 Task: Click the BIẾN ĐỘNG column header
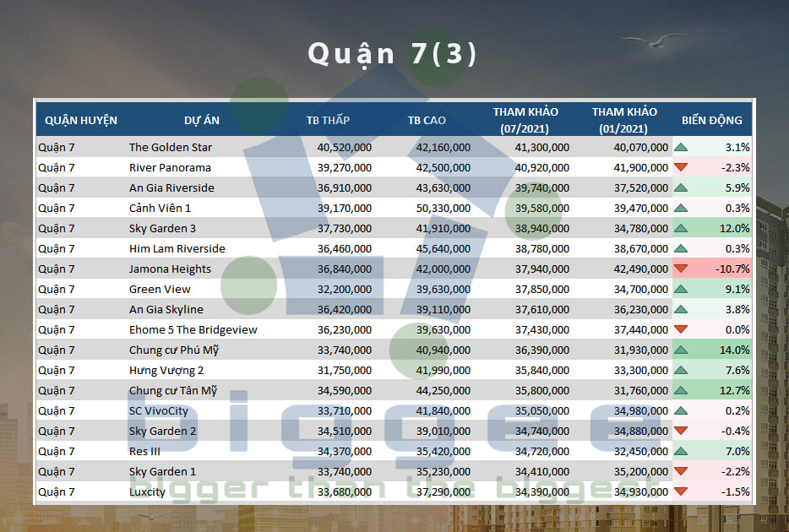pos(711,120)
